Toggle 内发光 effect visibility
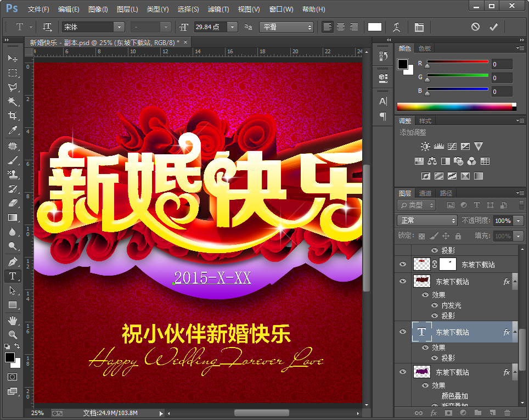The image size is (529, 420). coord(435,305)
